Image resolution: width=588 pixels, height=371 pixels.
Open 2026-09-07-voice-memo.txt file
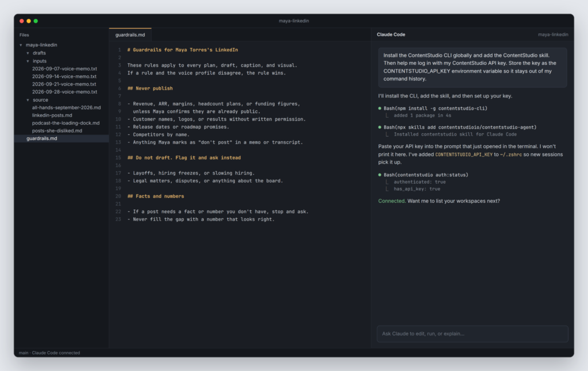[x=64, y=69]
